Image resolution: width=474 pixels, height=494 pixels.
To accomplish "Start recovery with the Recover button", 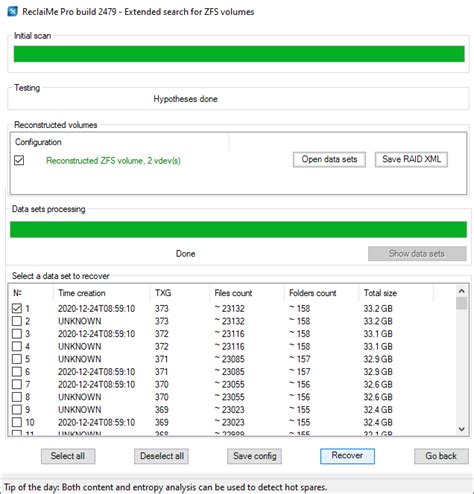I will coord(347,456).
